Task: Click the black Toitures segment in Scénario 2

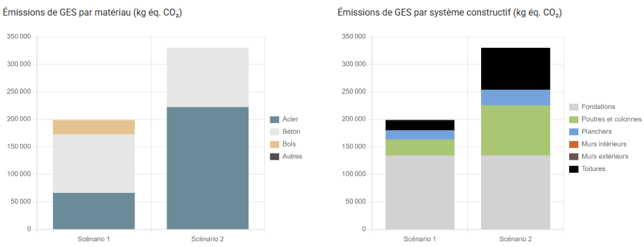Action: [x=516, y=69]
